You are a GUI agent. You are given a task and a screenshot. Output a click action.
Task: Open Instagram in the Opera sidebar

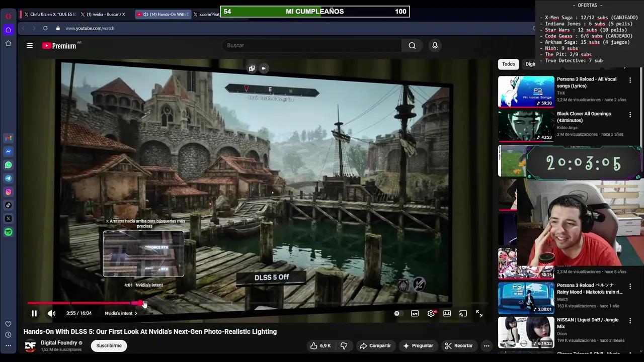click(8, 192)
